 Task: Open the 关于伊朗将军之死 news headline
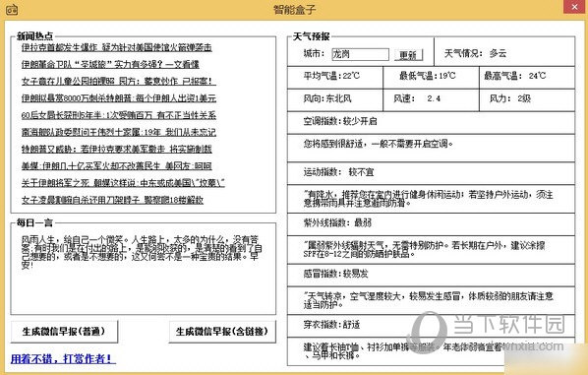click(x=123, y=183)
